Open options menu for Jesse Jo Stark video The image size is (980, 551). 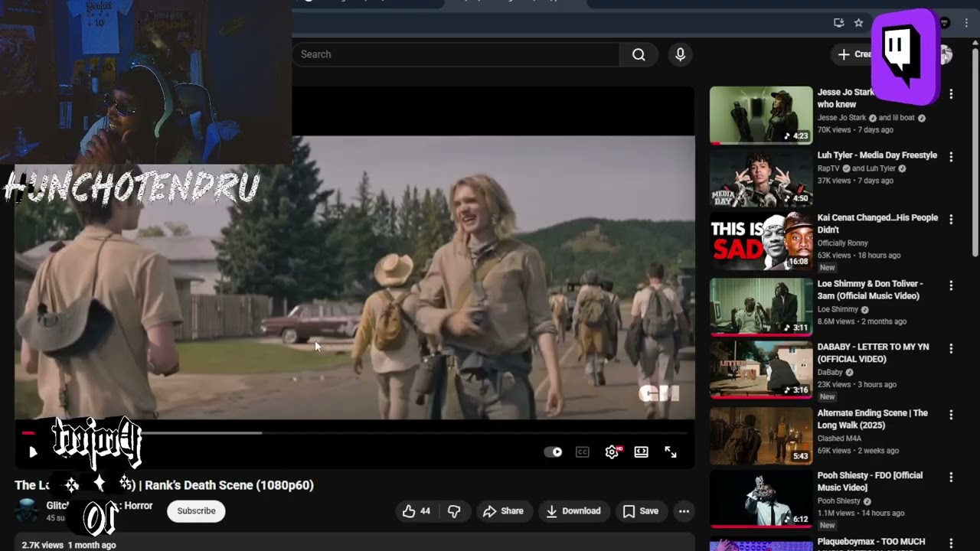click(951, 93)
